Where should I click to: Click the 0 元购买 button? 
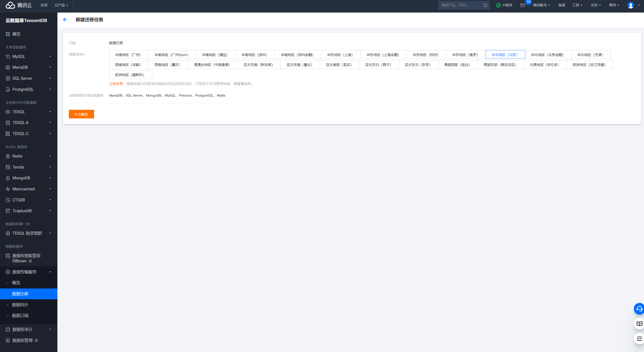(x=81, y=114)
